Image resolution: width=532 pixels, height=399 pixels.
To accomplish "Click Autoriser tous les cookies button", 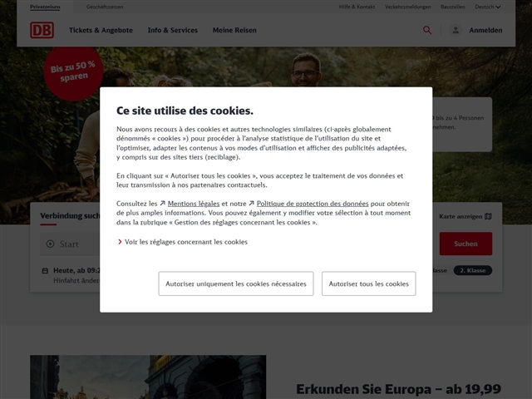I will point(368,283).
